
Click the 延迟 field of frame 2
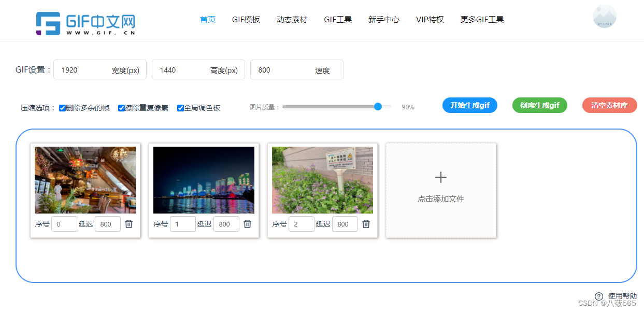click(x=345, y=224)
